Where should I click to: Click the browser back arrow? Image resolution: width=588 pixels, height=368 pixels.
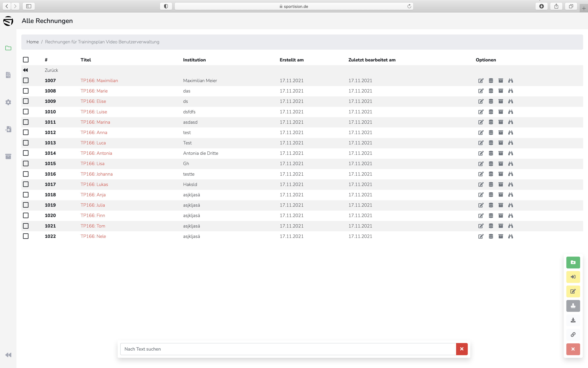pos(7,6)
